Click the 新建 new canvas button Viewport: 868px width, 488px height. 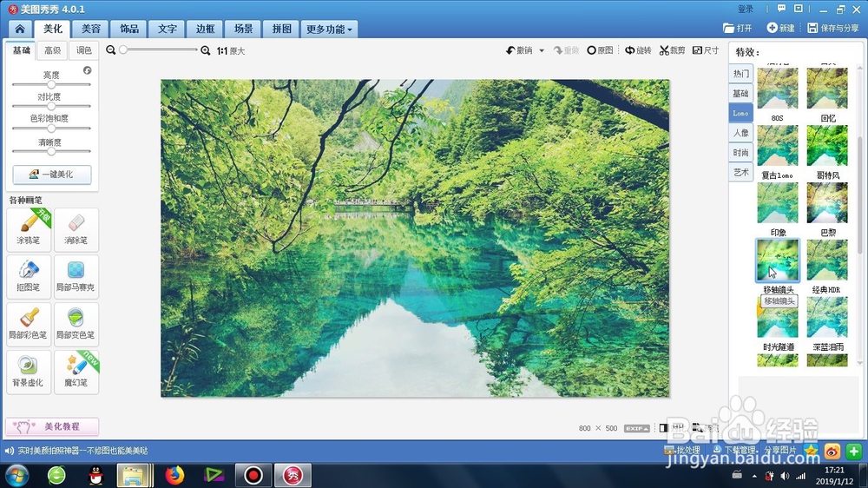780,28
